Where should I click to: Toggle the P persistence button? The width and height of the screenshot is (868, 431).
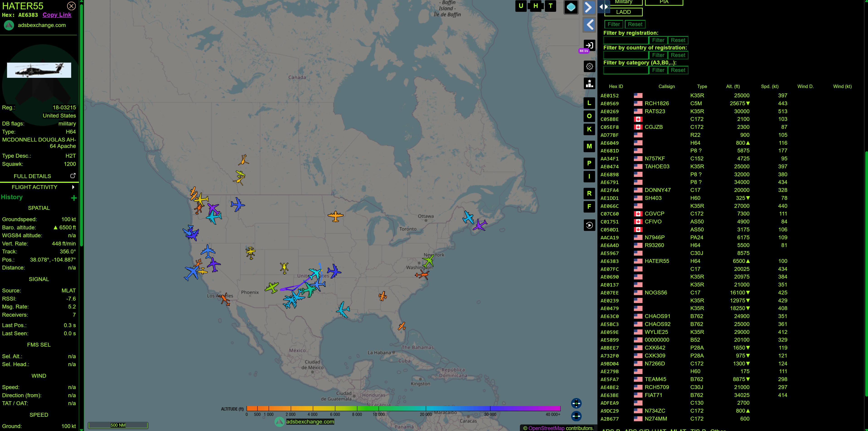pos(589,163)
